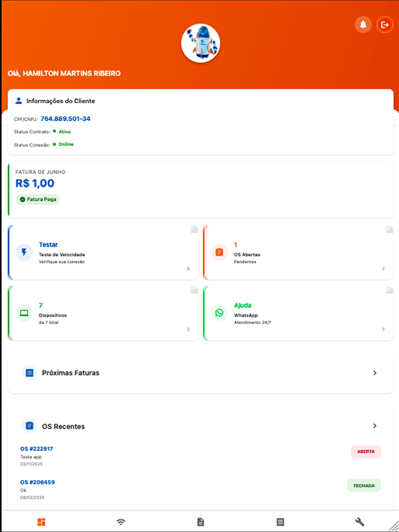Open OS Abertas pending card

(298, 252)
